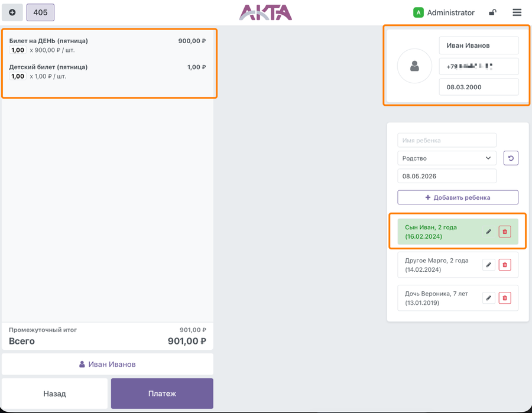Open the hamburger menu

[x=517, y=12]
